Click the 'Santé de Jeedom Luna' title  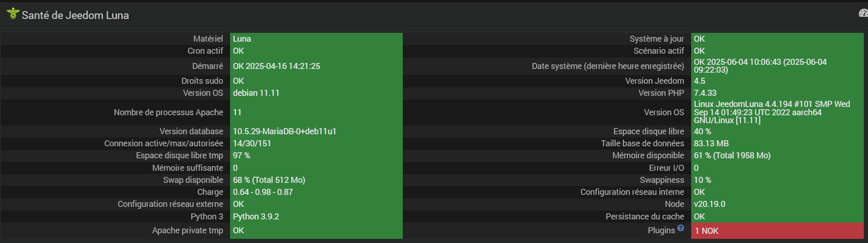tap(75, 15)
